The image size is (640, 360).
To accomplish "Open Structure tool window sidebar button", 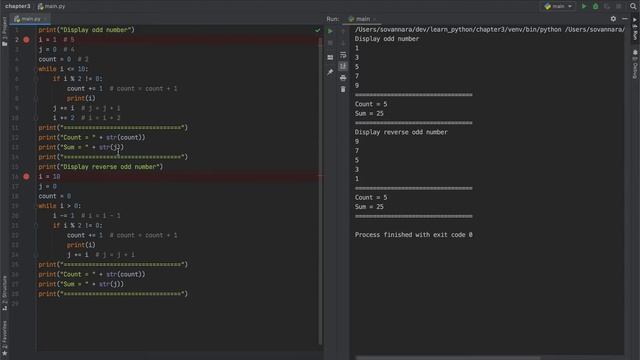I will click(4, 293).
